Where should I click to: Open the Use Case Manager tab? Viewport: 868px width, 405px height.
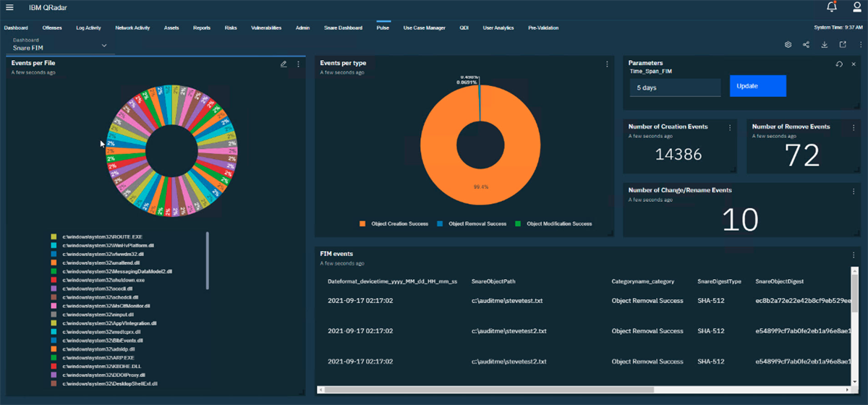pos(425,27)
